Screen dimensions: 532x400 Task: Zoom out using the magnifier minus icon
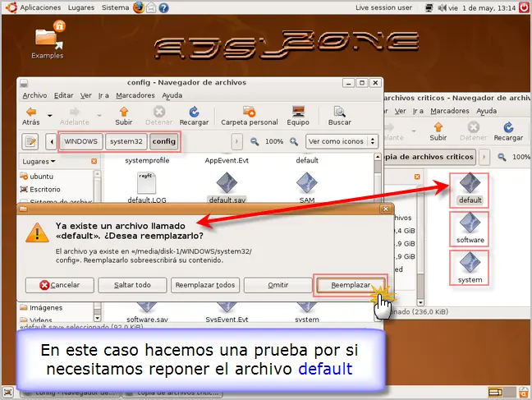pos(255,141)
